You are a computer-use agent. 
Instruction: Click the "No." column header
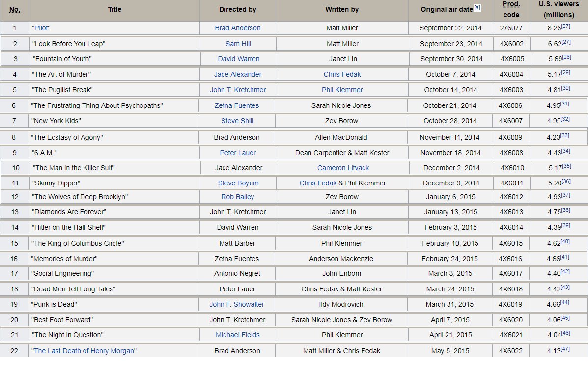point(15,10)
